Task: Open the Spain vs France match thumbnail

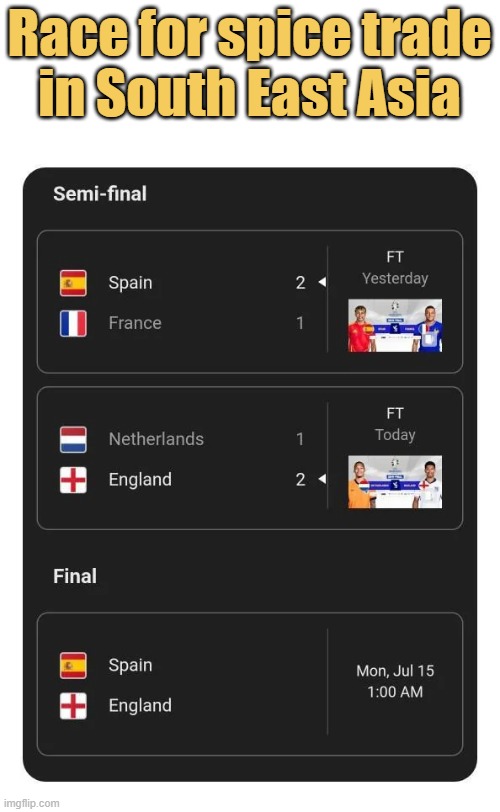Action: click(395, 325)
